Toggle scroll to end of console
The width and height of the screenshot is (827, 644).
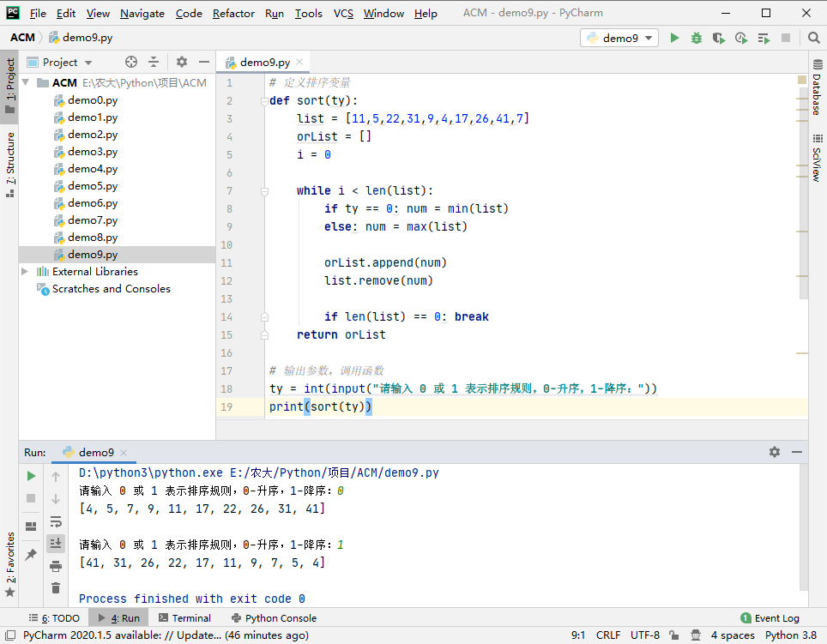(x=56, y=543)
